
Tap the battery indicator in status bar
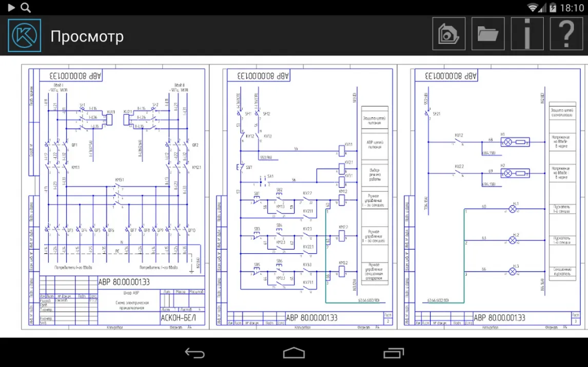(553, 8)
